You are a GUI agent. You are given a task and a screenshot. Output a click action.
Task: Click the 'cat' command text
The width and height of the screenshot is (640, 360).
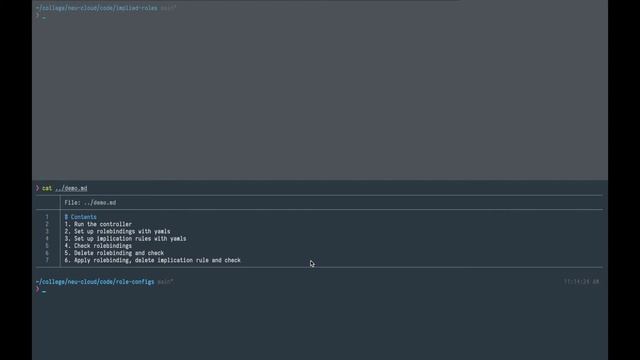(47, 188)
